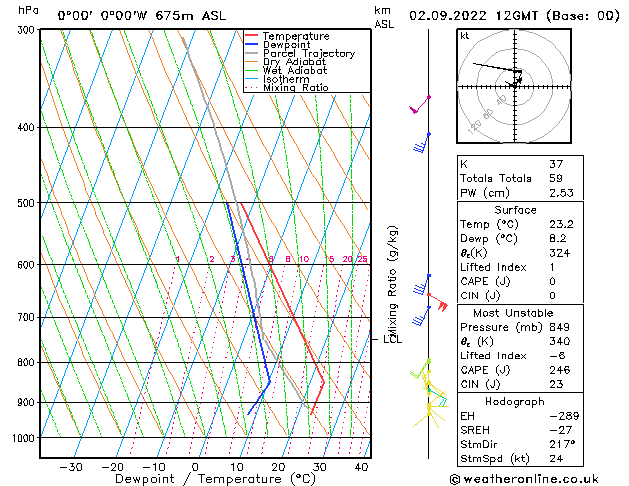The height and width of the screenshot is (486, 629).
Task: Click the LCL marker label
Action: pos(392,339)
